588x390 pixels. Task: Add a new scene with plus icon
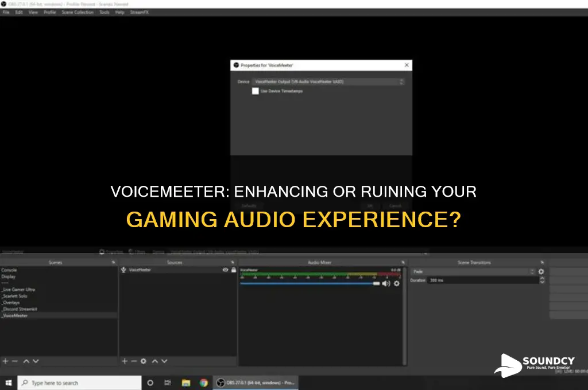(x=5, y=361)
